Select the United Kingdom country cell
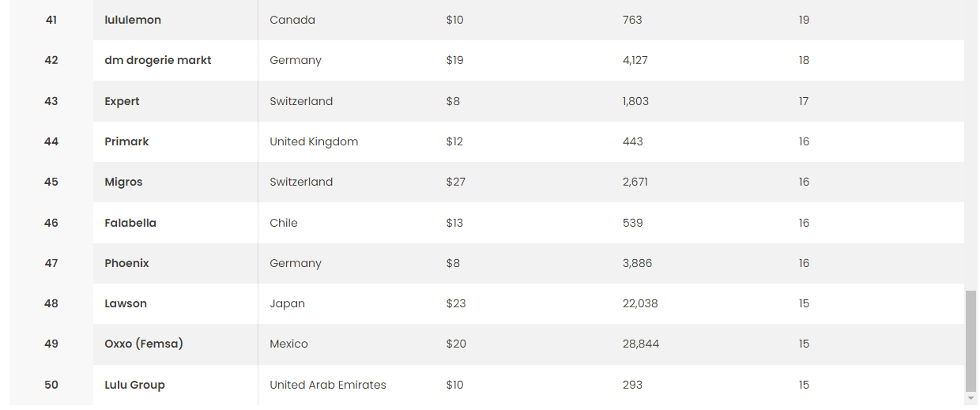This screenshot has height=410, width=980. coord(314,141)
